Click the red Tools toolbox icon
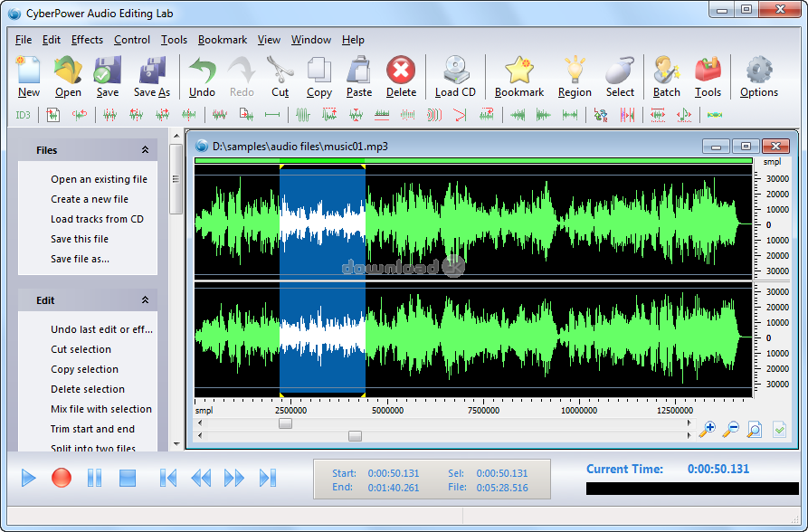 [x=708, y=70]
